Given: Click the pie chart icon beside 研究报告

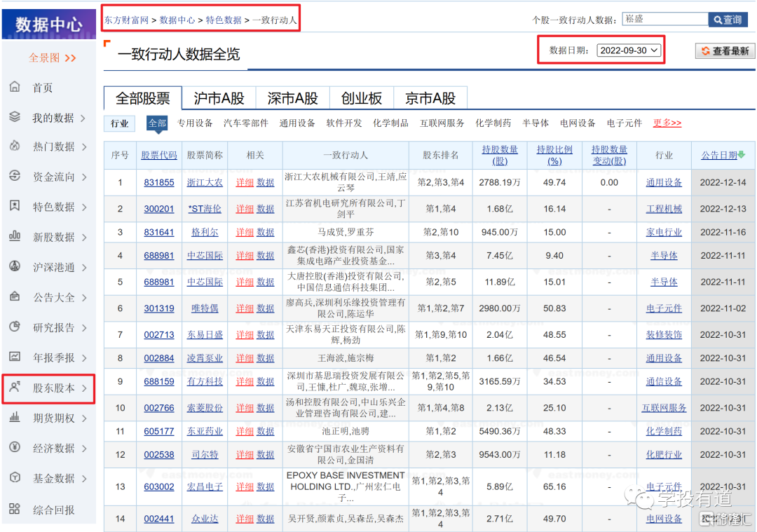Looking at the screenshot, I should pyautogui.click(x=15, y=327).
